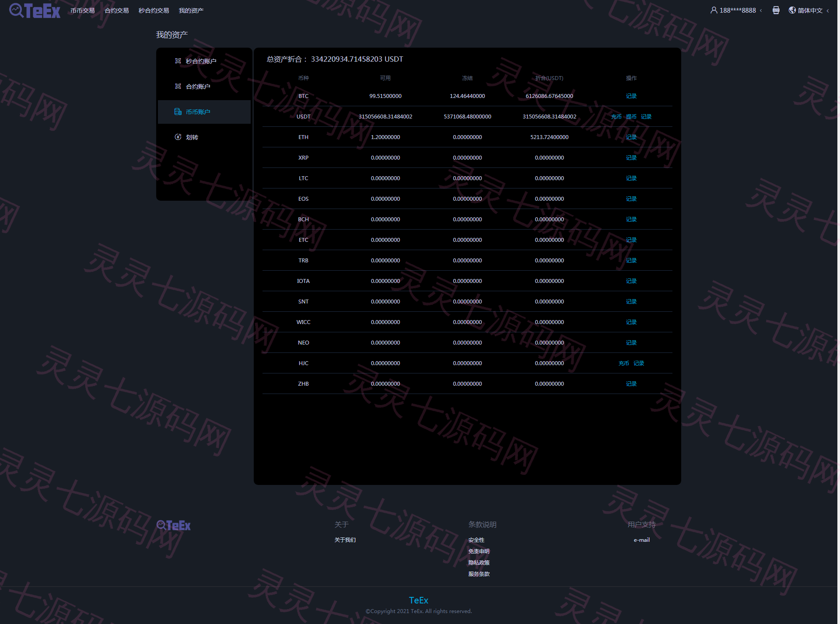The height and width of the screenshot is (624, 840).
Task: Click the TeEx logo in header
Action: tap(35, 10)
